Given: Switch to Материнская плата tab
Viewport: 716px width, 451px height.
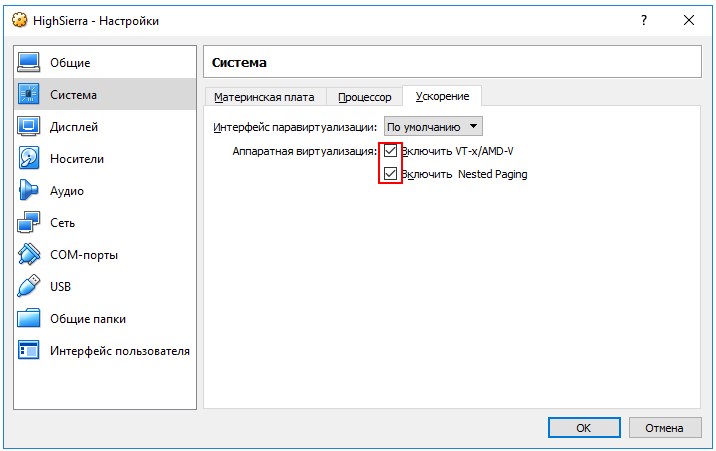Looking at the screenshot, I should [x=264, y=97].
